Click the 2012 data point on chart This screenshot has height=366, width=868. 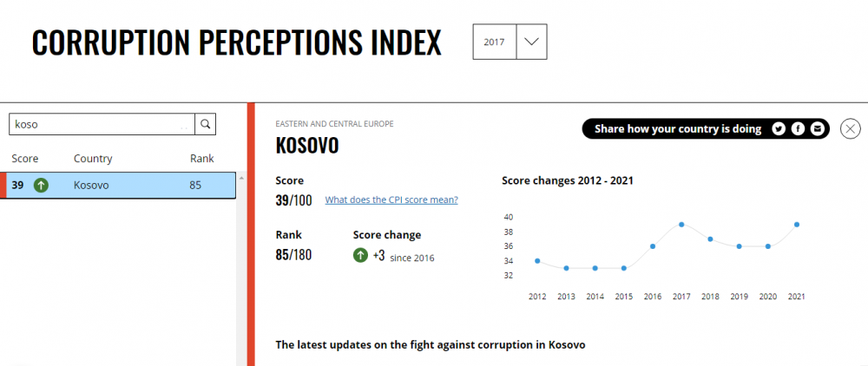[x=537, y=260]
